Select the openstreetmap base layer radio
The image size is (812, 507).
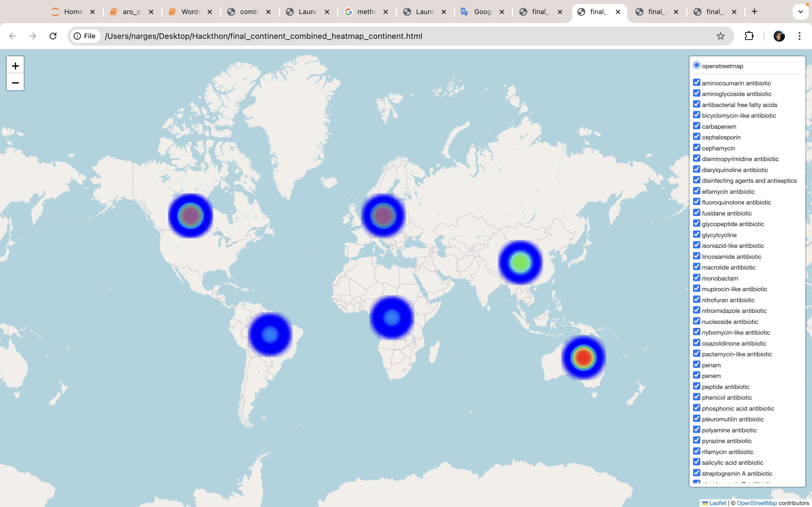coord(697,65)
